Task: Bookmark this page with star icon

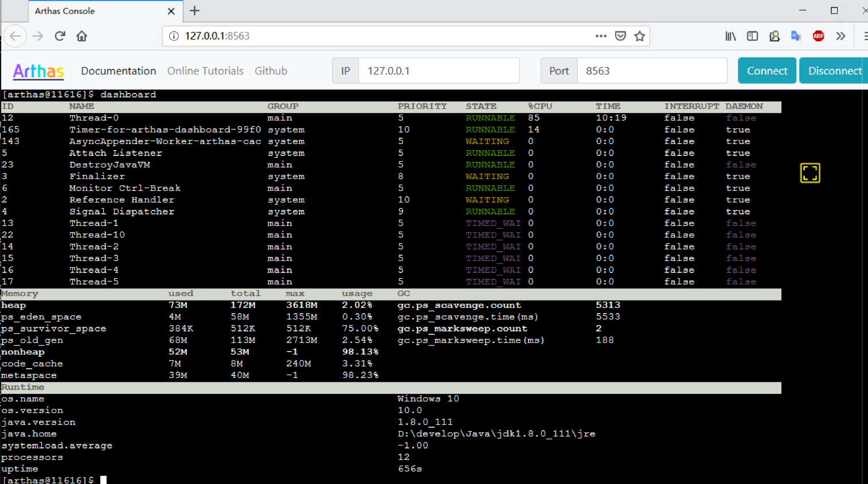Action: [639, 36]
